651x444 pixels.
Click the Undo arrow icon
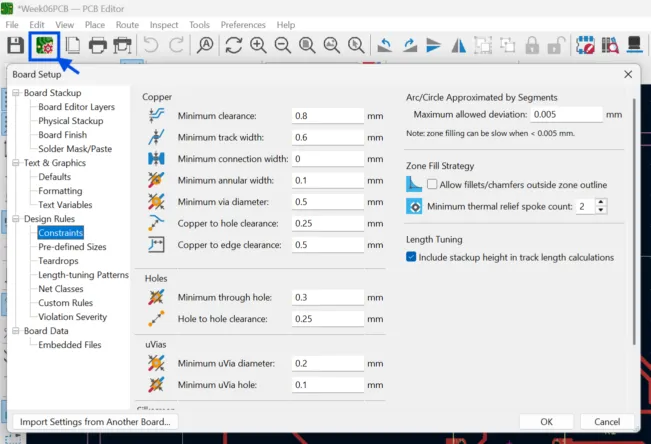point(151,45)
